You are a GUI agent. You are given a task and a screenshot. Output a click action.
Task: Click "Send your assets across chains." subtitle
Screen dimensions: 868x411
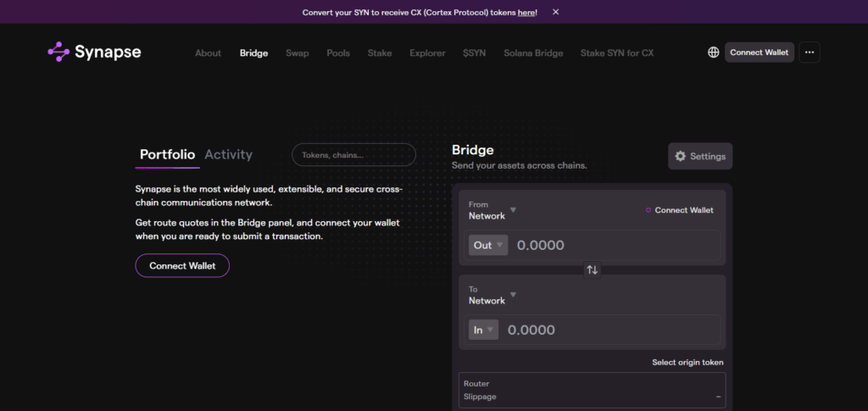520,165
